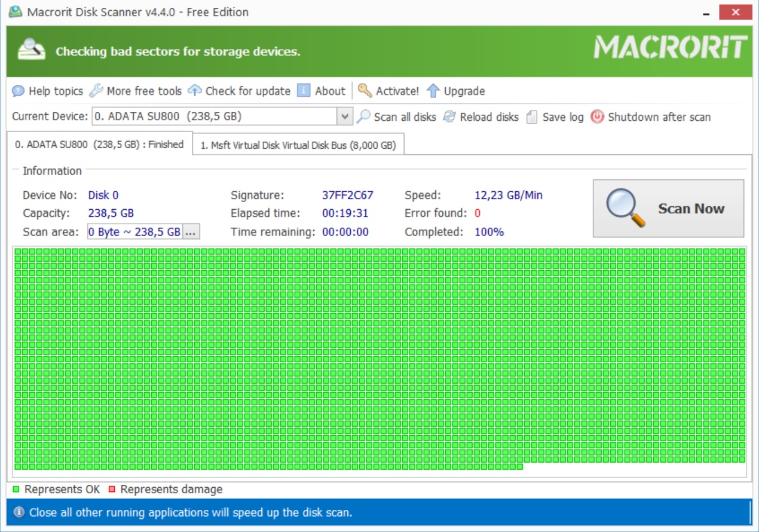Click the Reload disks label
Screen dimensions: 759x532
pos(489,117)
